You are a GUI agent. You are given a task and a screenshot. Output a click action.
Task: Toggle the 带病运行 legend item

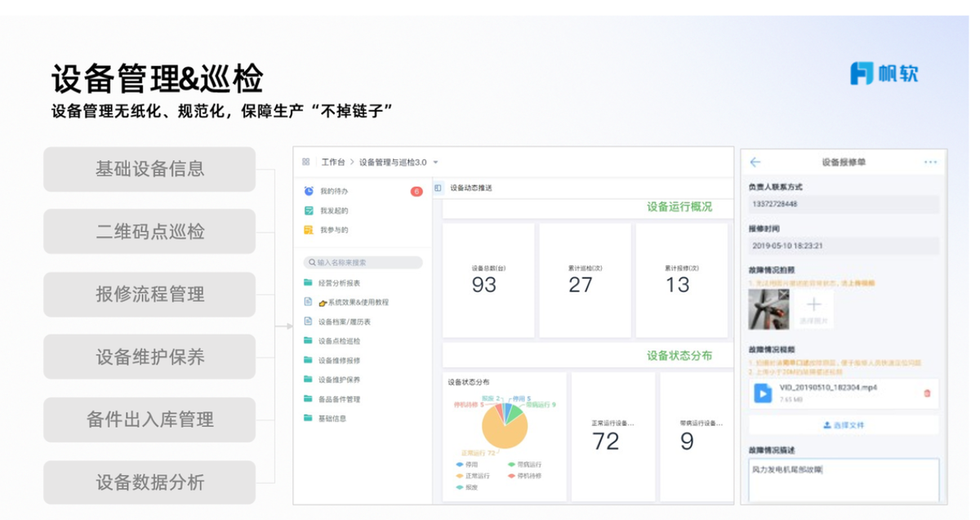point(524,464)
